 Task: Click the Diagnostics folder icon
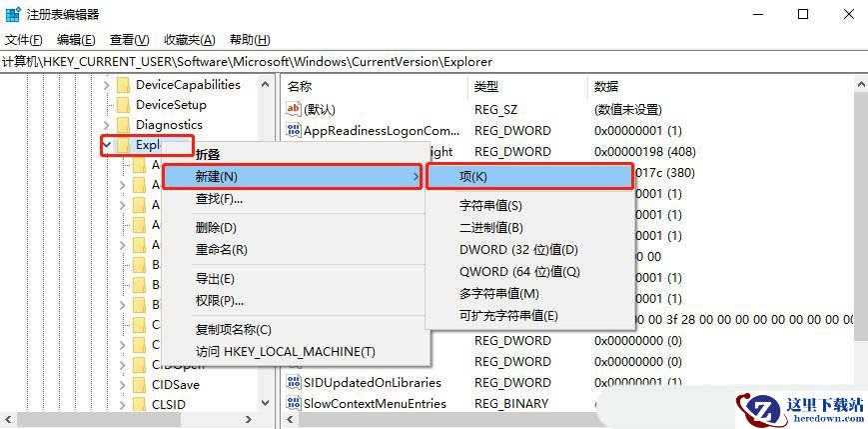[x=123, y=125]
